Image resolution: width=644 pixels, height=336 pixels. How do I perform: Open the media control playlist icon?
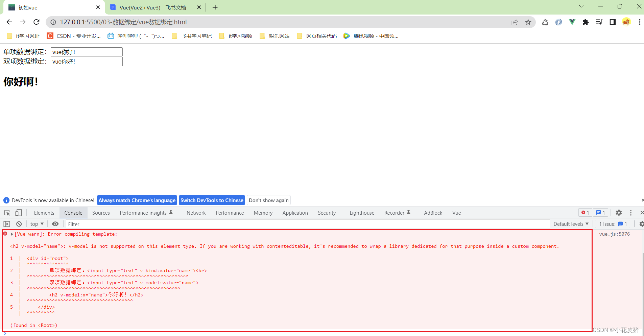coord(599,22)
